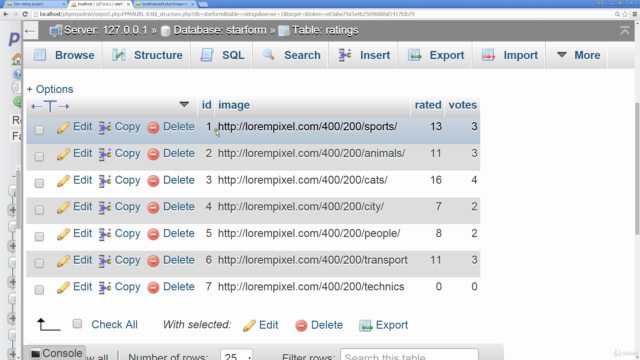The height and width of the screenshot is (360, 640).
Task: Click red Delete icon for cats row
Action: (x=153, y=181)
